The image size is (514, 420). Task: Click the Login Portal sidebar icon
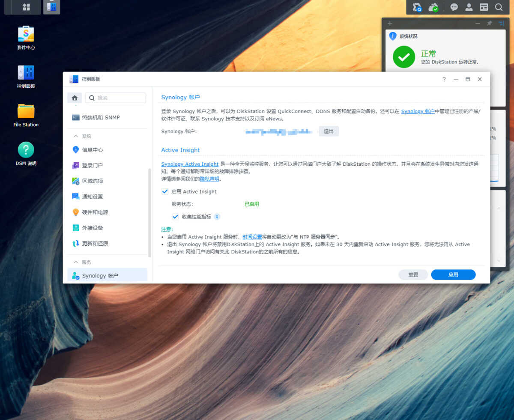click(x=76, y=165)
